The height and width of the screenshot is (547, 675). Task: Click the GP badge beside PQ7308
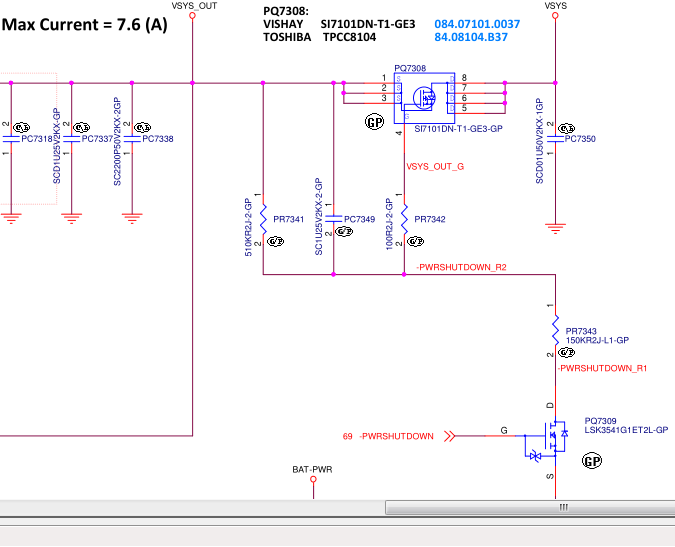click(375, 122)
